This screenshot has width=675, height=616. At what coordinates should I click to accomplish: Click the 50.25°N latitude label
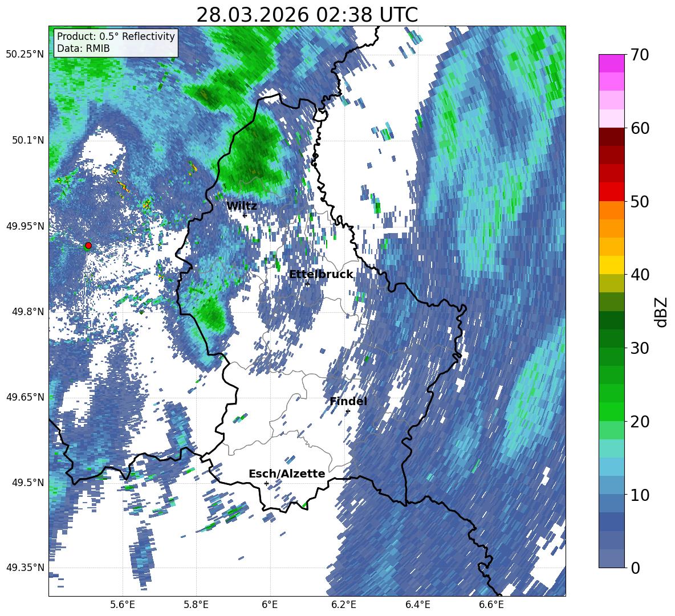25,55
